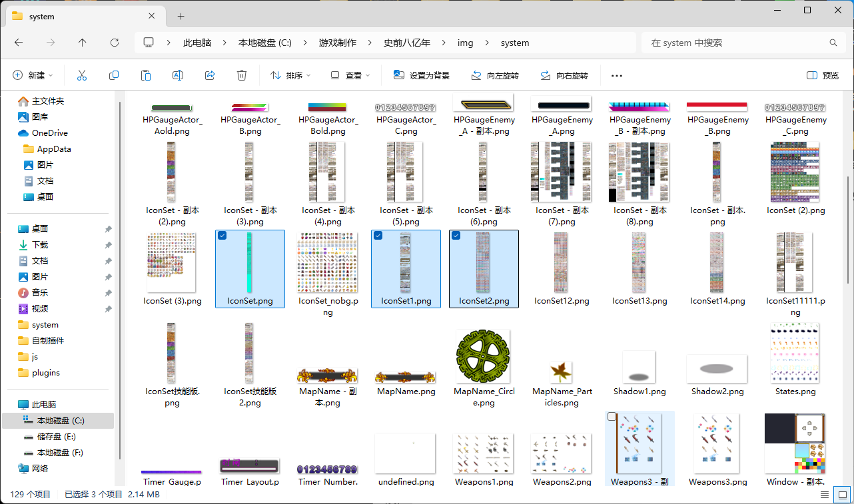This screenshot has width=854, height=504.
Task: Click the Rename icon in toolbar
Action: point(178,75)
